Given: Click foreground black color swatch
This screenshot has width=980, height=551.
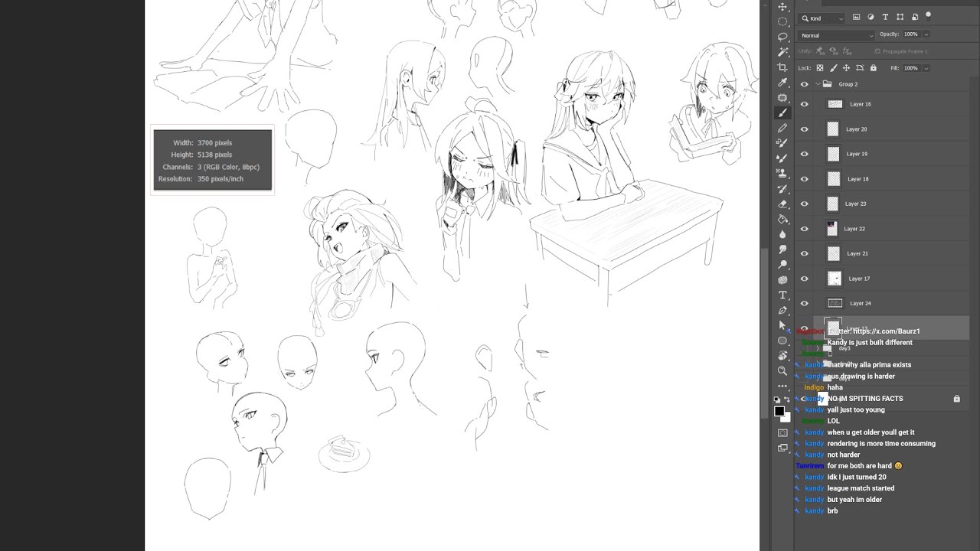Looking at the screenshot, I should [779, 412].
